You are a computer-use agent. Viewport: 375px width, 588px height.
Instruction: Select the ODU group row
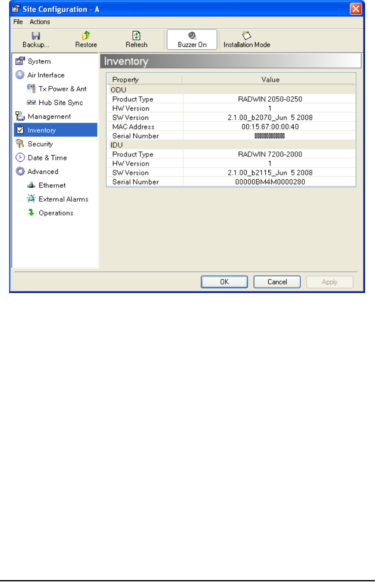[x=231, y=90]
